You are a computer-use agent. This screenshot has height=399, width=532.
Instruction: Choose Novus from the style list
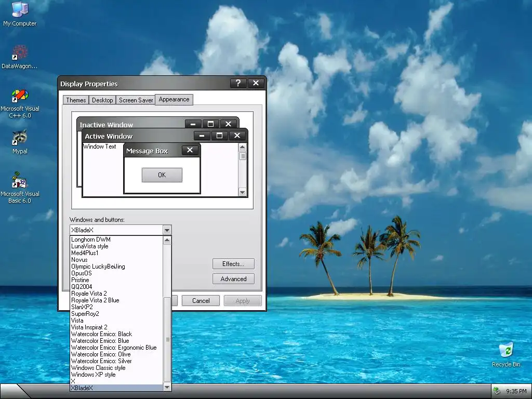(116, 260)
